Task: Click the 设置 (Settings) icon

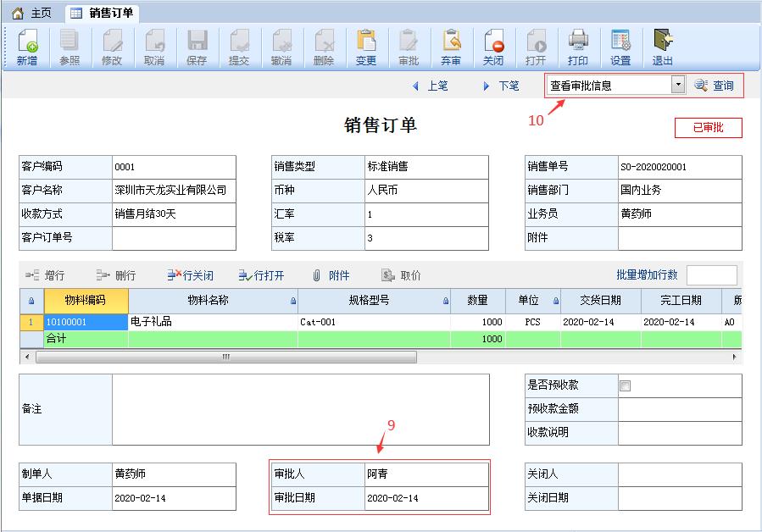Action: (x=620, y=46)
